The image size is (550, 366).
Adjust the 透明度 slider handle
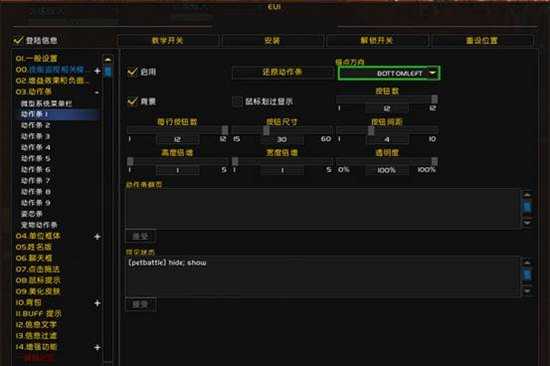pyautogui.click(x=435, y=161)
